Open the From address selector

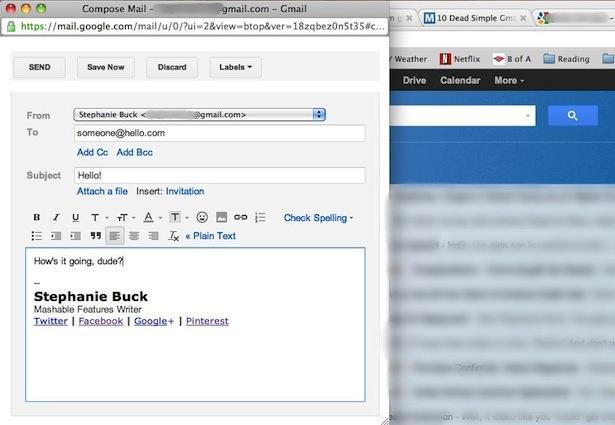[x=200, y=114]
